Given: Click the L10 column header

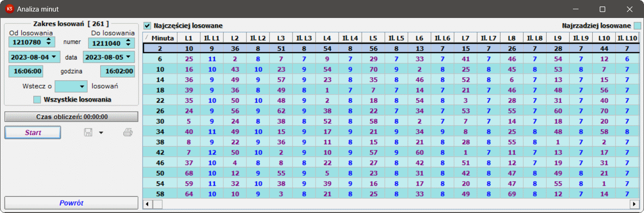Looking at the screenshot, I should click(604, 38).
